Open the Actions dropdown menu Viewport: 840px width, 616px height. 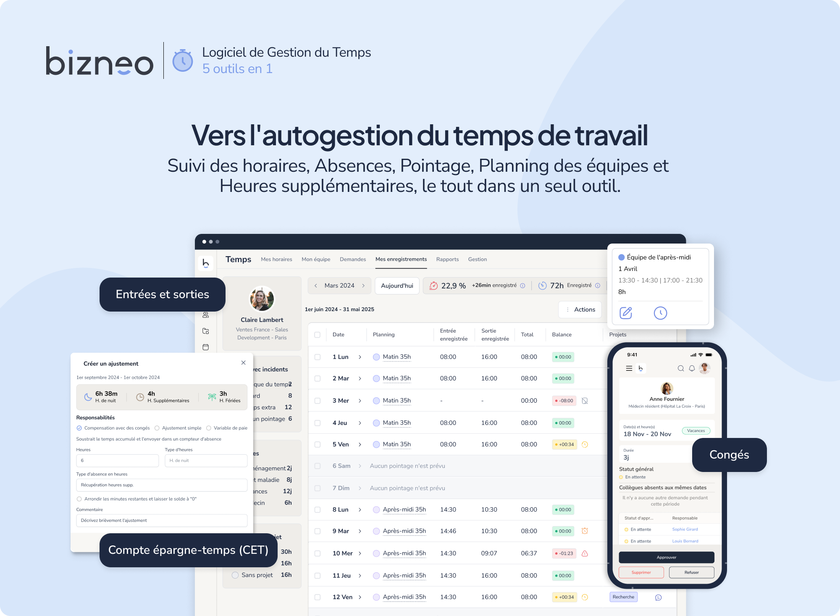click(583, 309)
